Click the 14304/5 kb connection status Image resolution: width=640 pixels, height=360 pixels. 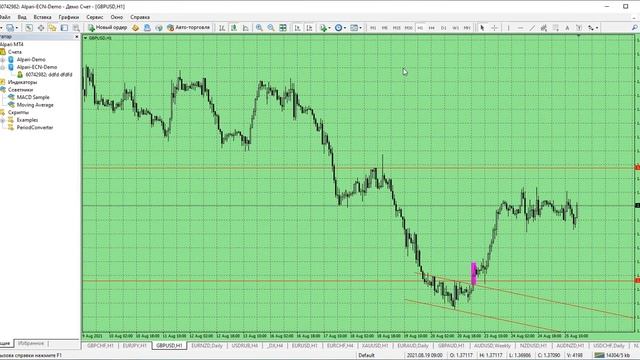point(612,356)
